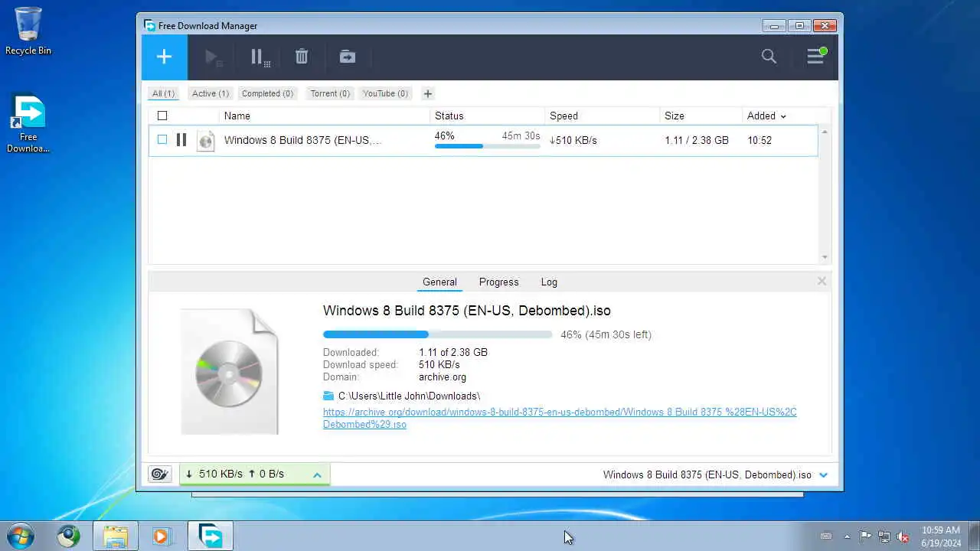Sort by the Status column header
The image size is (980, 551).
click(x=449, y=116)
